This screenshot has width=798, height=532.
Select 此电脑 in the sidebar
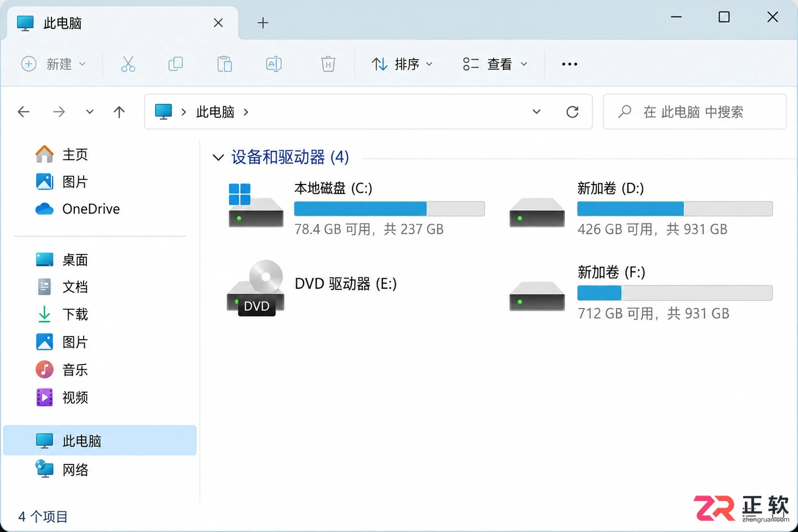(x=100, y=441)
